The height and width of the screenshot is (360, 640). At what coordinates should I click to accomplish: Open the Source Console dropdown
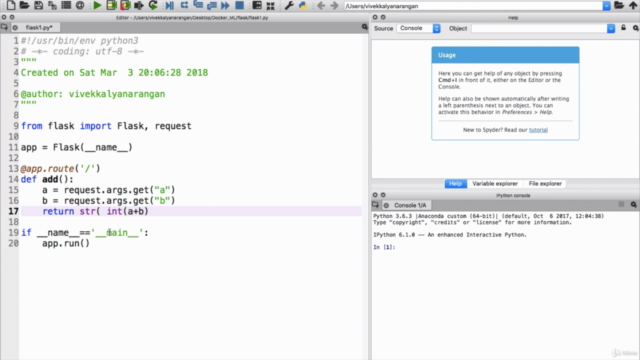419,28
